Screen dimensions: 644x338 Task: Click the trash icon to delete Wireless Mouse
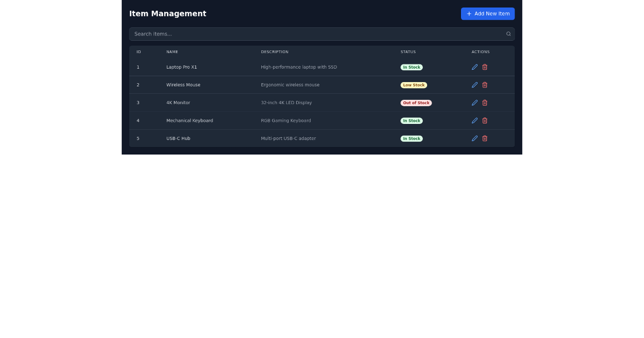[x=485, y=85]
